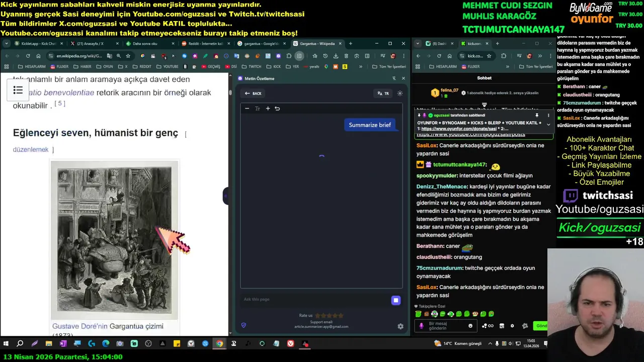The height and width of the screenshot is (362, 644).
Task: Open Windows Start menu
Action: tap(6, 344)
